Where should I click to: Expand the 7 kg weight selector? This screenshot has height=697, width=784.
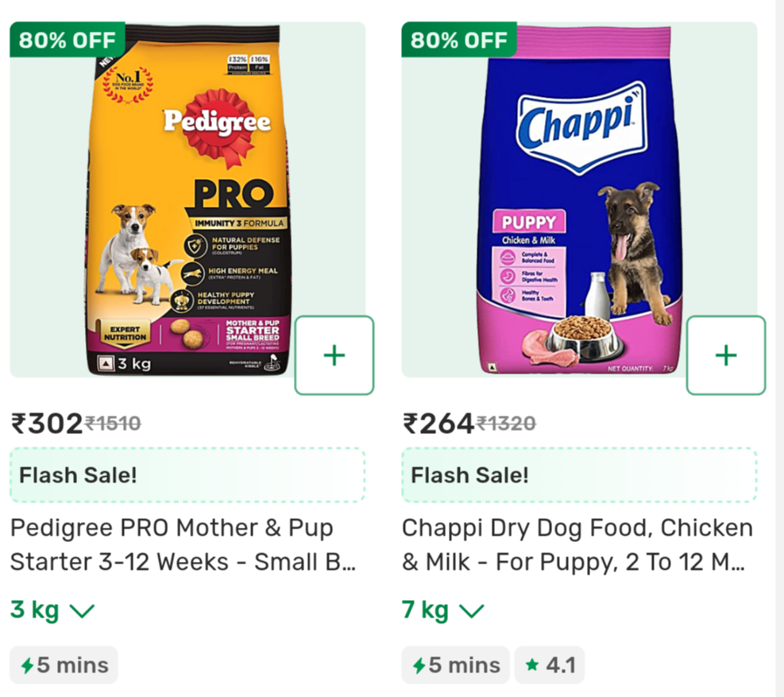click(x=445, y=610)
